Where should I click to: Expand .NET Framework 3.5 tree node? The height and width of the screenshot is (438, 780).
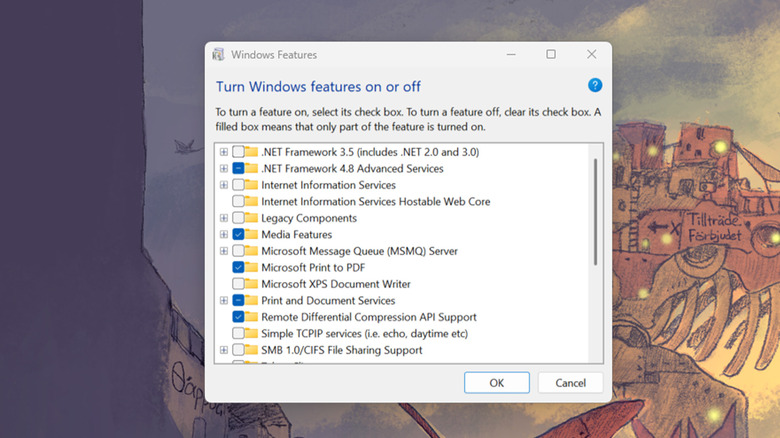pyautogui.click(x=224, y=152)
